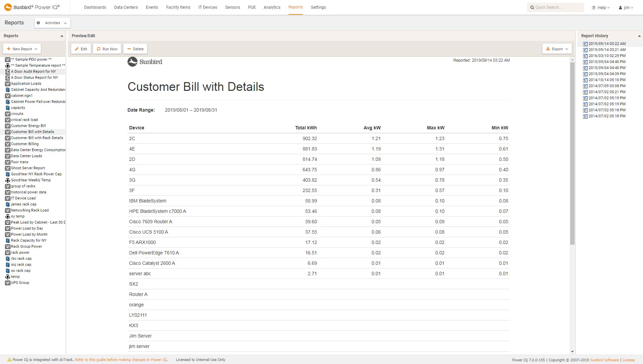Click the minus icon on the Delete button
This screenshot has width=643, height=364.
(129, 49)
